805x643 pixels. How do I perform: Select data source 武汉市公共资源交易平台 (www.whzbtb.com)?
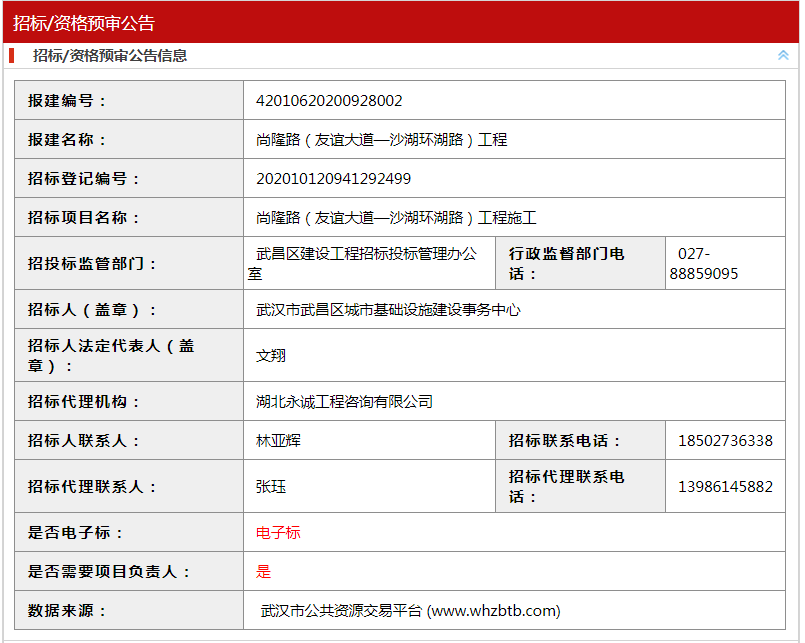coord(410,611)
